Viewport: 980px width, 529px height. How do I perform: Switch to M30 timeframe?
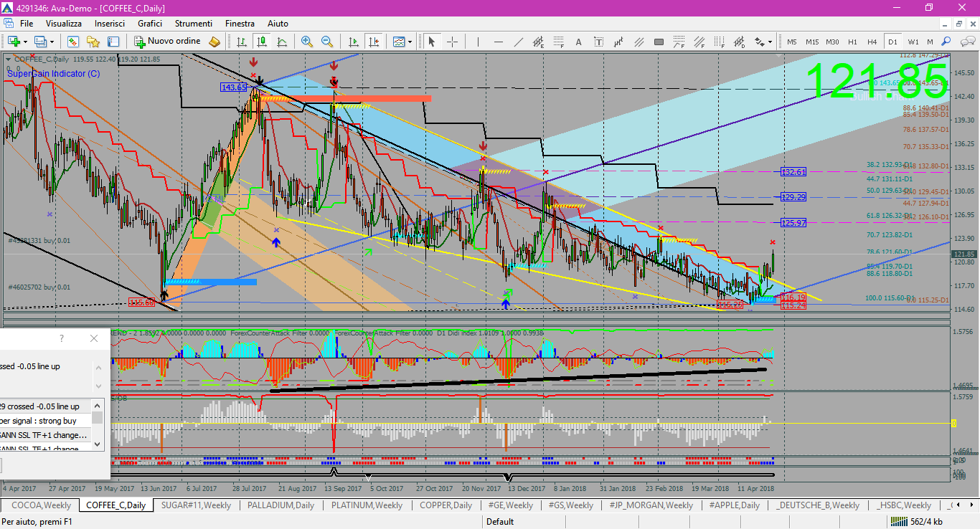[832, 42]
